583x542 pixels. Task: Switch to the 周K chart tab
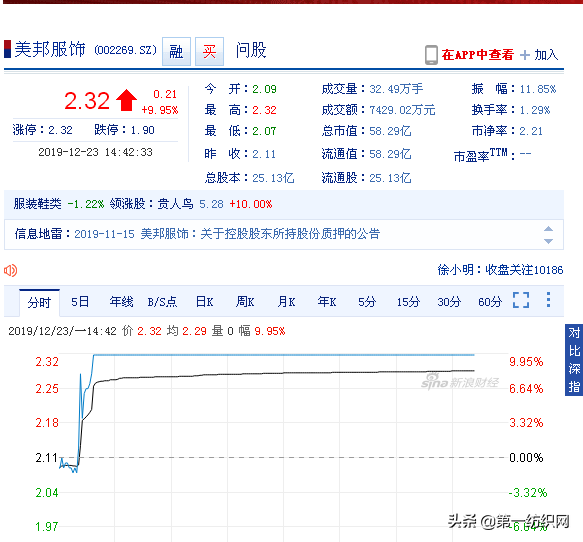click(245, 301)
